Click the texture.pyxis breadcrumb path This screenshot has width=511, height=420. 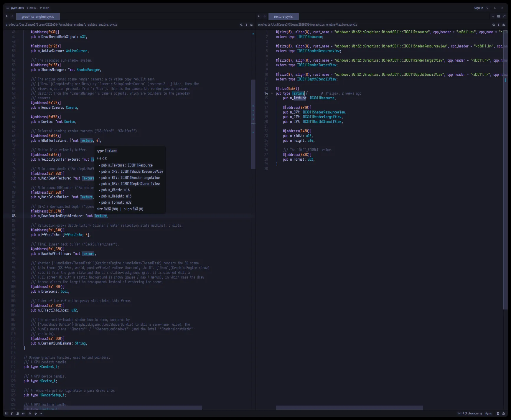308,25
